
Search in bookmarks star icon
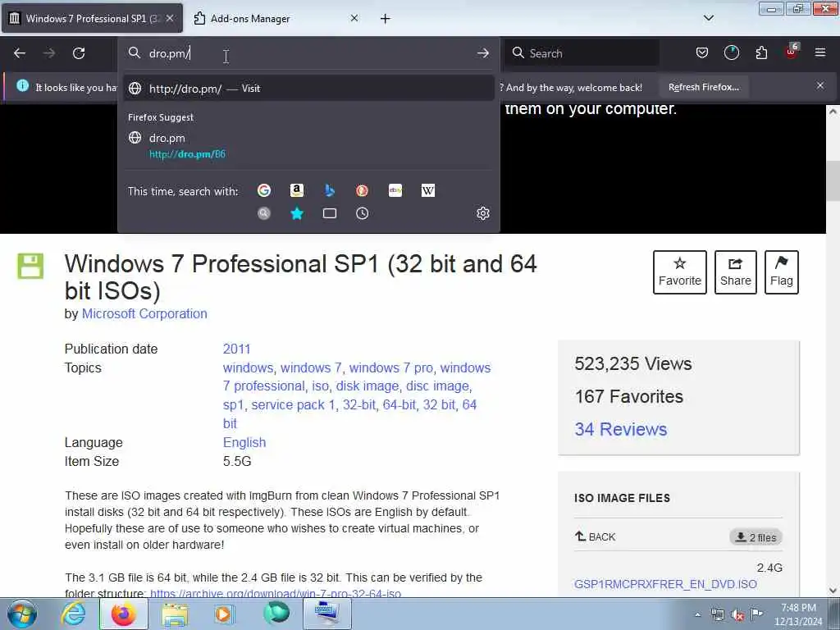pos(297,214)
